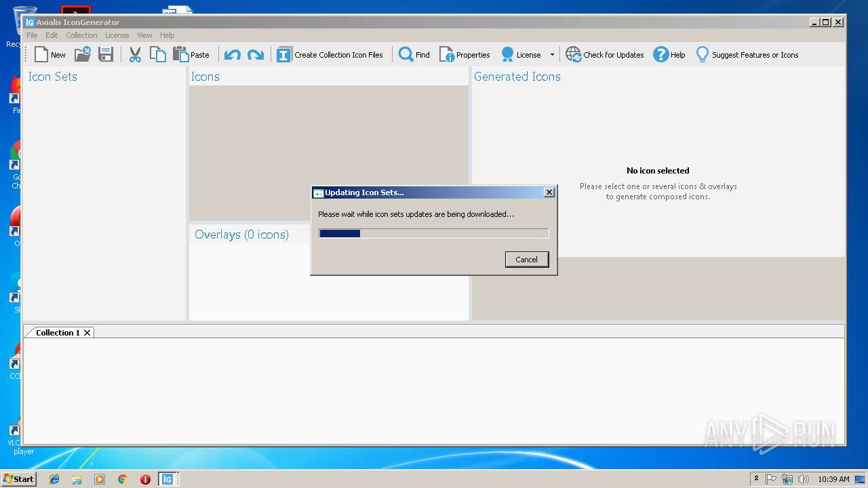Paste from the toolbar clipboard icon
Screen dimensions: 868x488
(x=191, y=55)
